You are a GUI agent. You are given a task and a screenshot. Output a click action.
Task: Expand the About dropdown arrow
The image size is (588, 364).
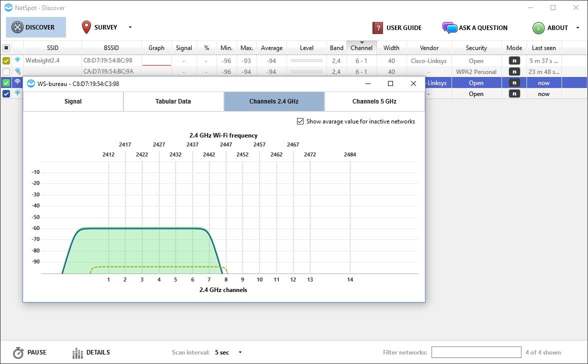(x=578, y=28)
